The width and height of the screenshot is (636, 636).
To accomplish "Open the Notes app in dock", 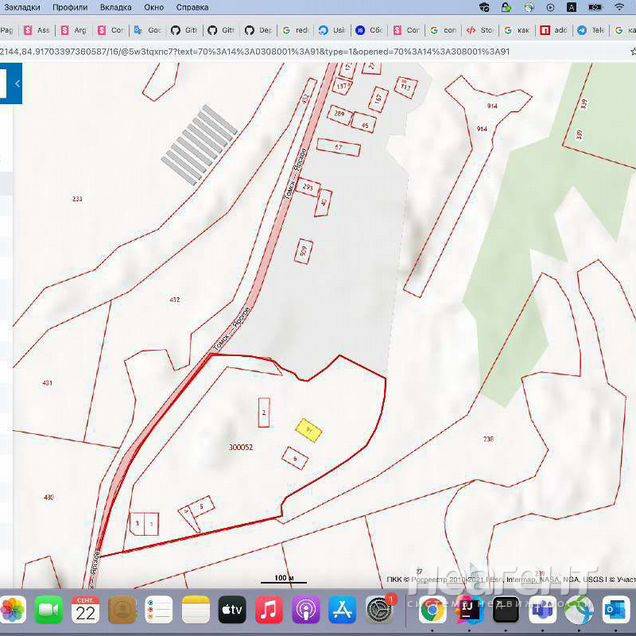I will (x=195, y=608).
